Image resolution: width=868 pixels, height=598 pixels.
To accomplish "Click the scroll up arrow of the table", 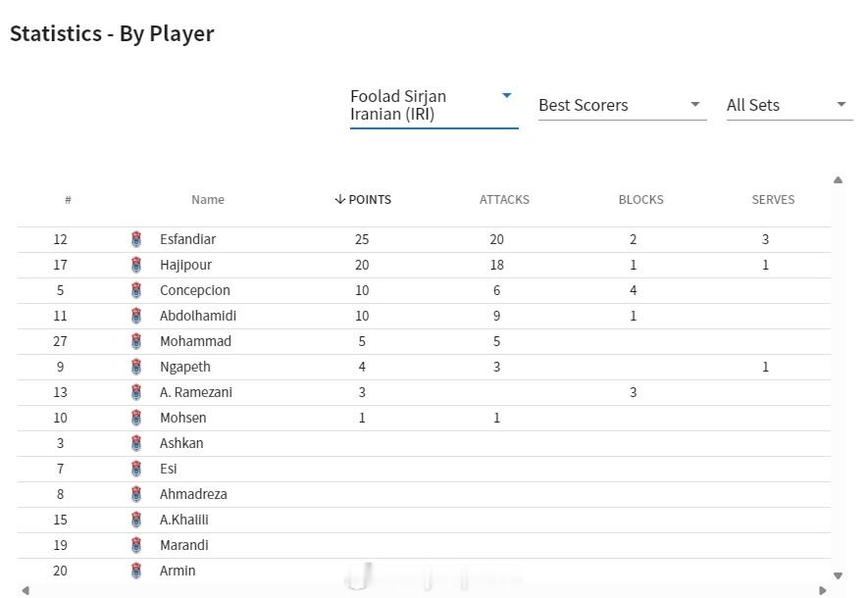I will pyautogui.click(x=839, y=180).
